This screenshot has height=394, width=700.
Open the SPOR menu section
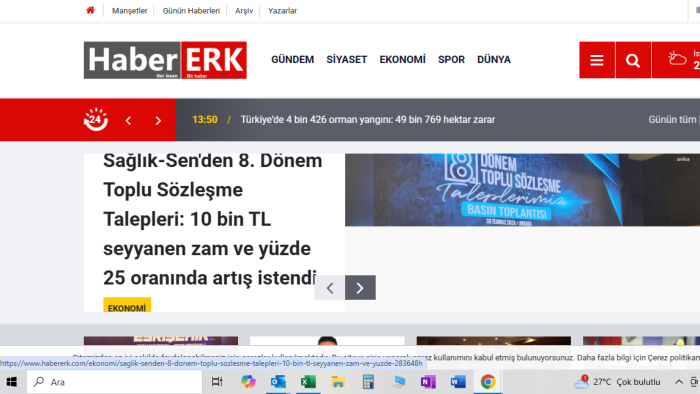pos(451,59)
